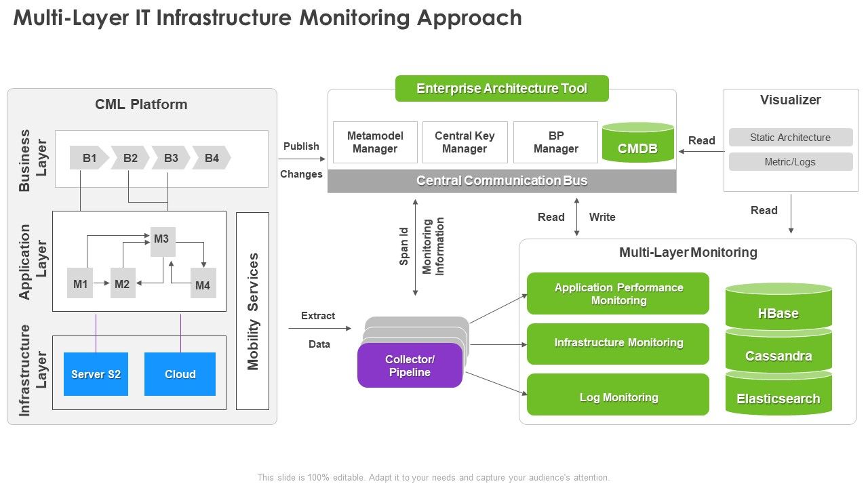The image size is (868, 488).
Task: Click the editable slide footer note
Action: tap(434, 477)
